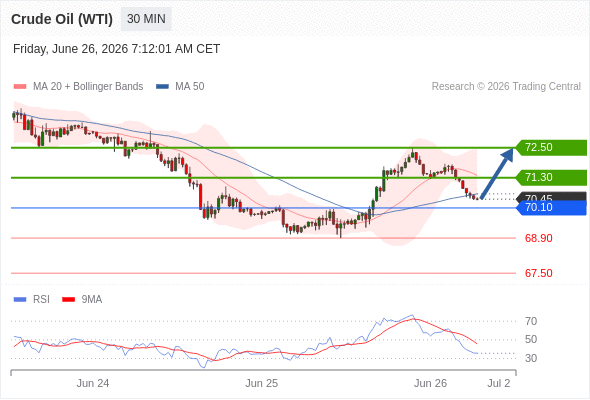Click the 30 MIN timeframe badge
This screenshot has height=400, width=590.
click(x=146, y=19)
